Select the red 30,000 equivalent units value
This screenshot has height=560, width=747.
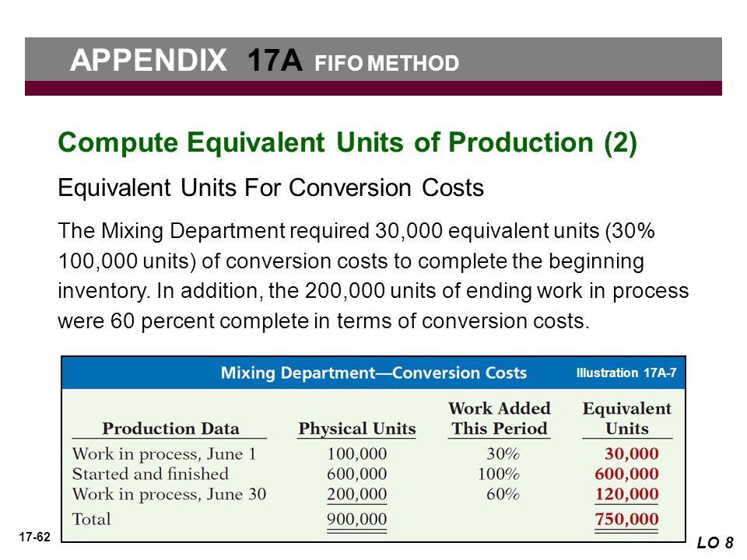pyautogui.click(x=632, y=453)
